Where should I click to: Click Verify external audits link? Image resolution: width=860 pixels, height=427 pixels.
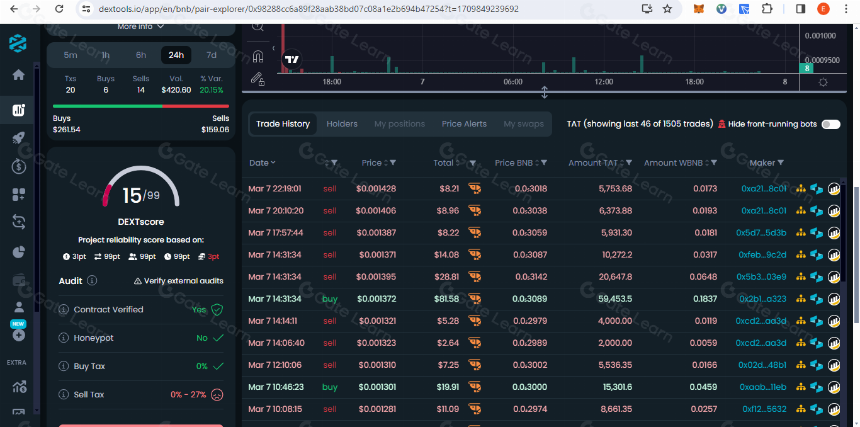(179, 281)
